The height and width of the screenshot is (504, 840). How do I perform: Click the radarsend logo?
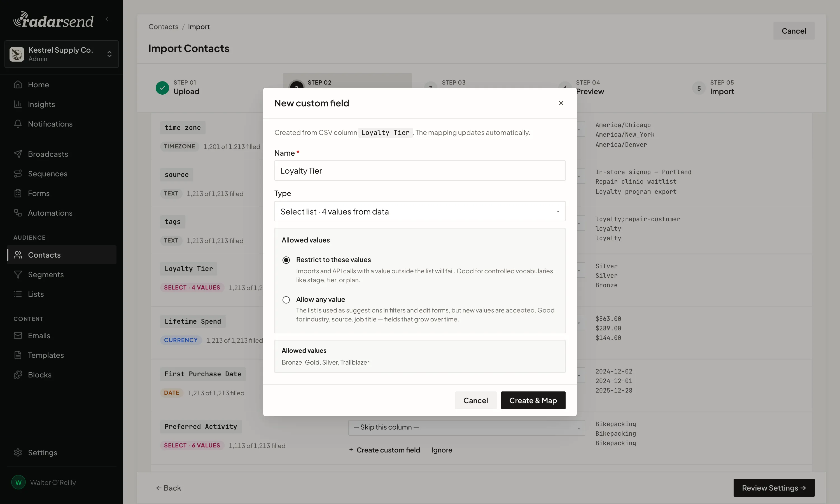(x=53, y=20)
